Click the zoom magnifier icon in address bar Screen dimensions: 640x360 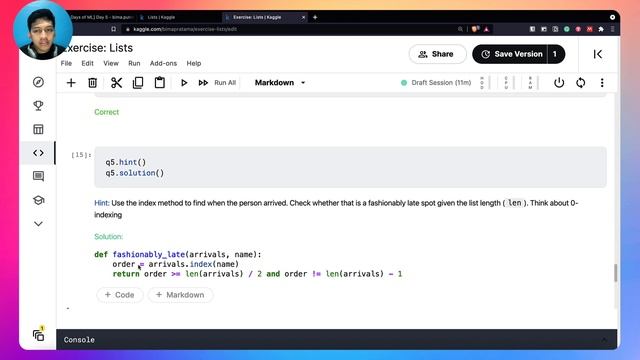[x=460, y=29]
